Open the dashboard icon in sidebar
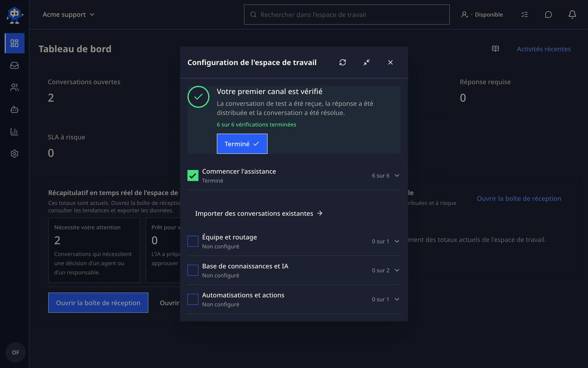588x368 pixels. pos(15,43)
